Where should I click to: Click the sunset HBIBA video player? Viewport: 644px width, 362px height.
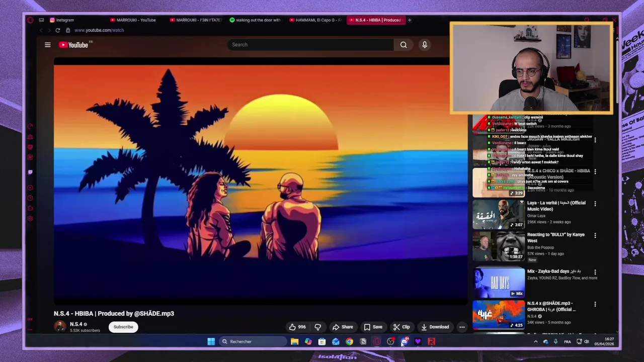(x=261, y=182)
